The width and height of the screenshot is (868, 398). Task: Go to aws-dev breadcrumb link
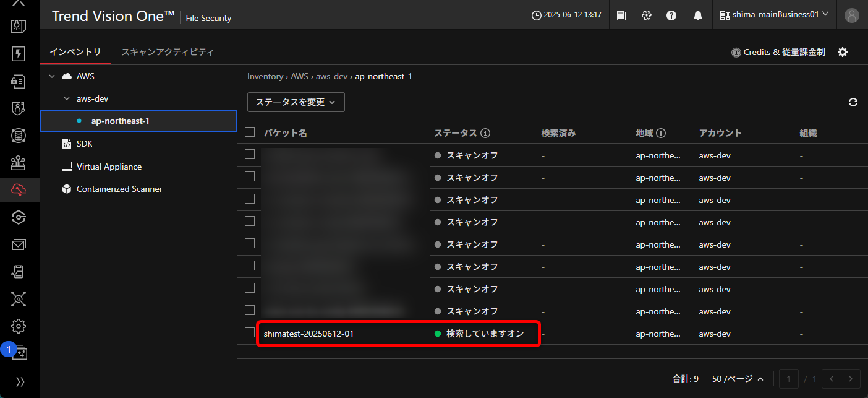coord(332,76)
